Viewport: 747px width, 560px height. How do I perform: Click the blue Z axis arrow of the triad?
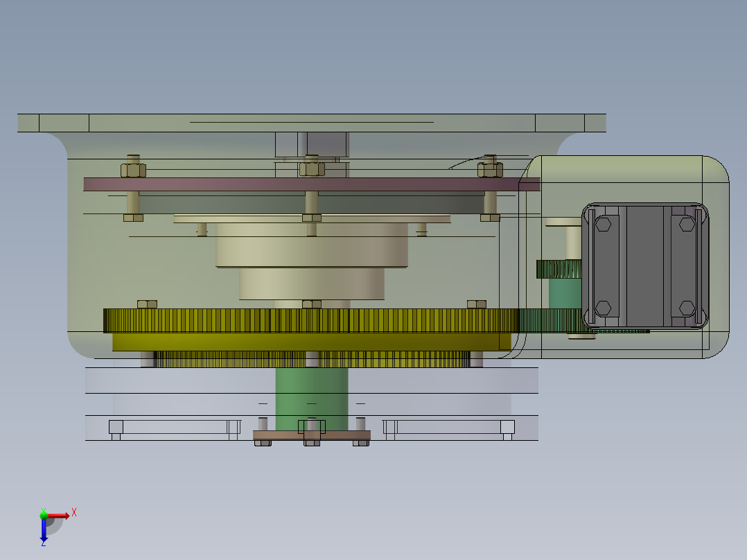(44, 530)
